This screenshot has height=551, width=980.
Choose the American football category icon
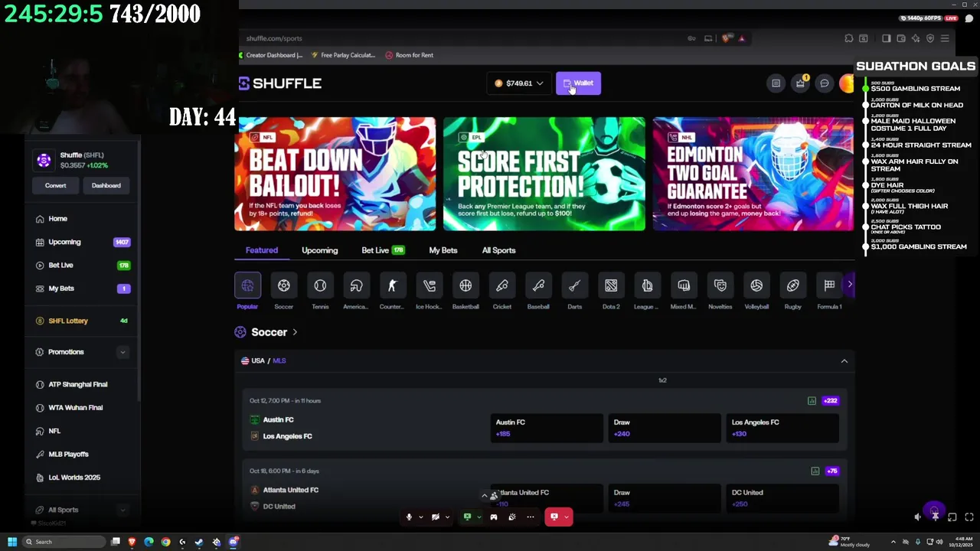pos(356,285)
